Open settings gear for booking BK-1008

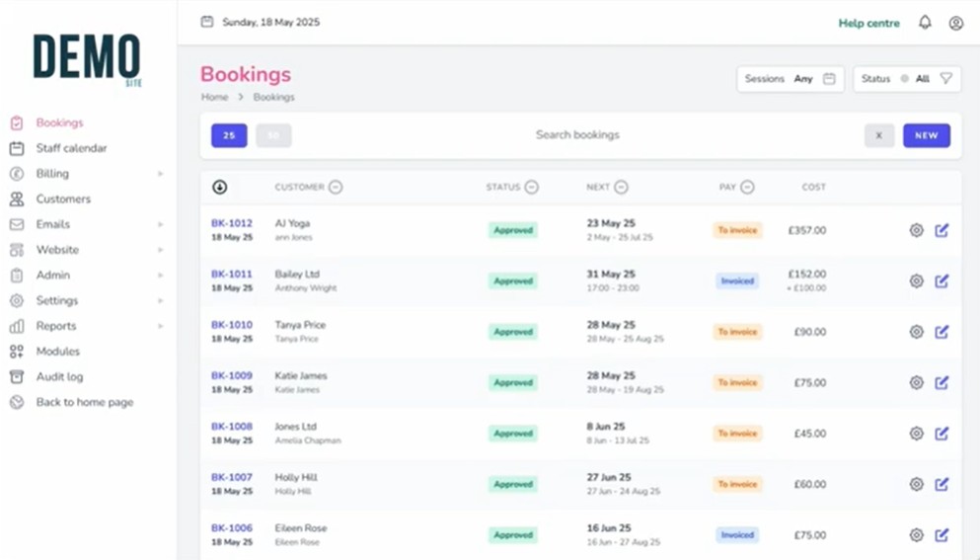tap(916, 433)
